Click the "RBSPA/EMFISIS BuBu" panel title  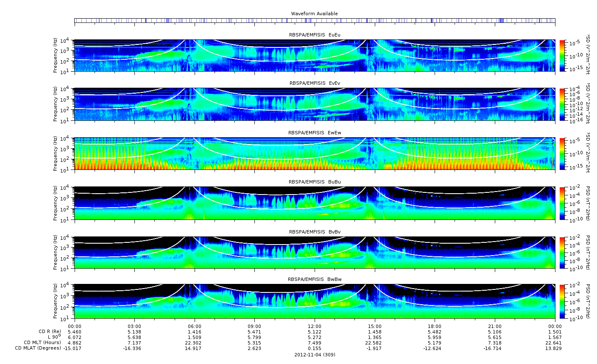coord(315,182)
